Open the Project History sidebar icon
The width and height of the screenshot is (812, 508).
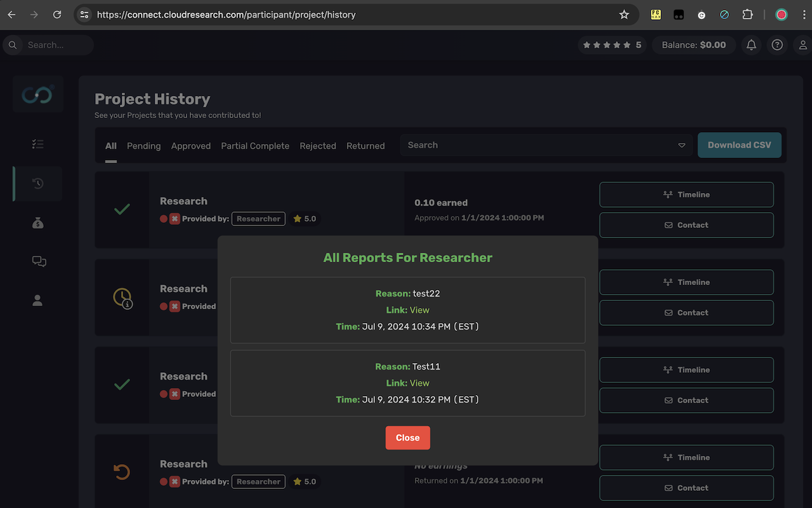point(37,184)
